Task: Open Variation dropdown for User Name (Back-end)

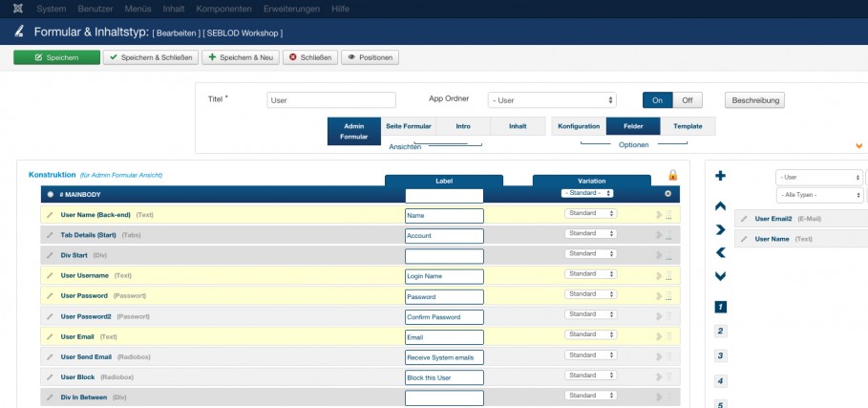Action: [591, 213]
